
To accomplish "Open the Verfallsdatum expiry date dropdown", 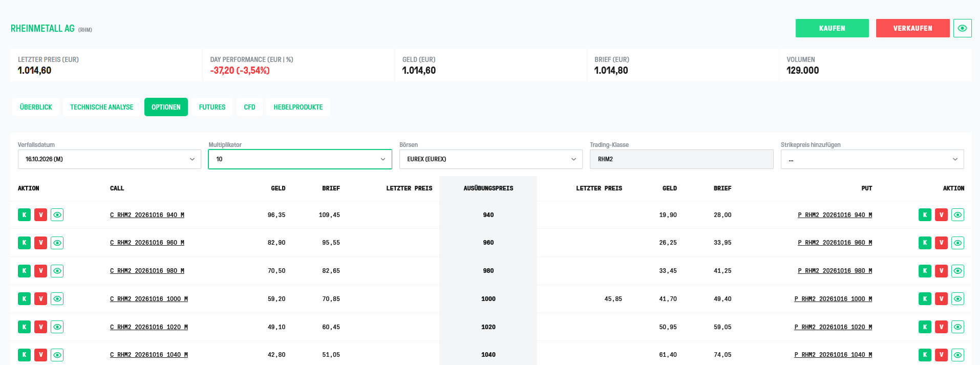I will (110, 159).
